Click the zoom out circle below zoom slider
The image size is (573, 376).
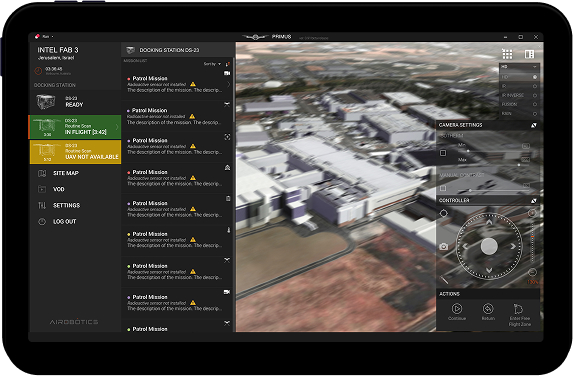click(532, 272)
